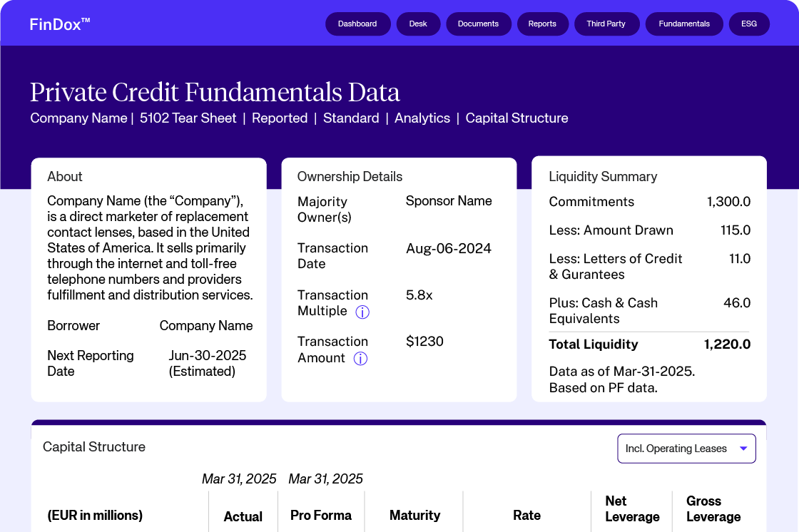Select the Third Party nav pill
The image size is (799, 532).
click(606, 24)
